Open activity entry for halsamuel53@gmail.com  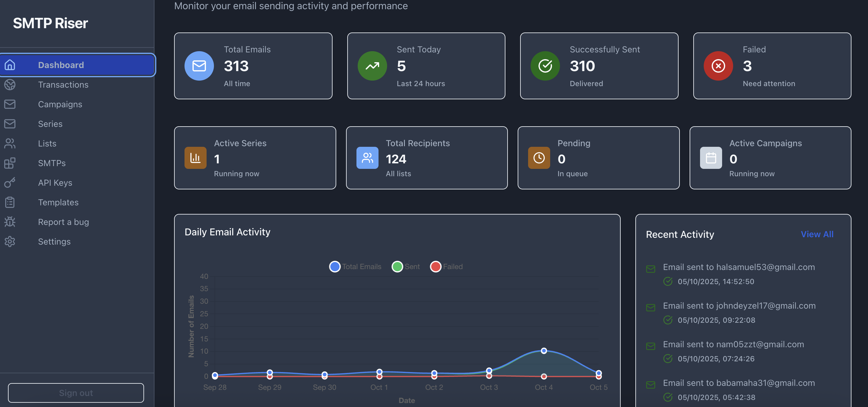[739, 267]
